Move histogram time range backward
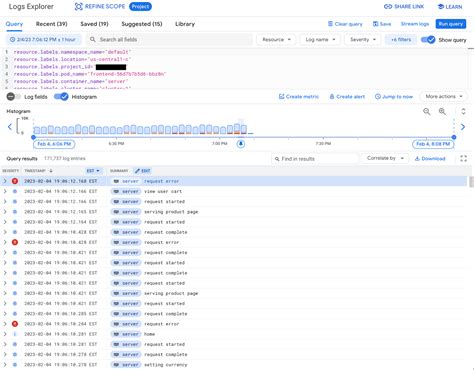The height and width of the screenshot is (370, 474). 10,127
